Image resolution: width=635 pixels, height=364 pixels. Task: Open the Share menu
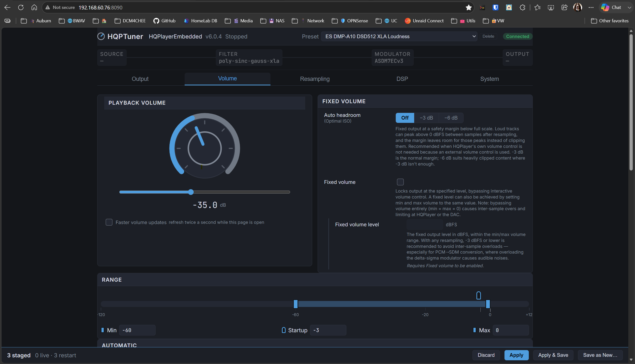(x=564, y=7)
